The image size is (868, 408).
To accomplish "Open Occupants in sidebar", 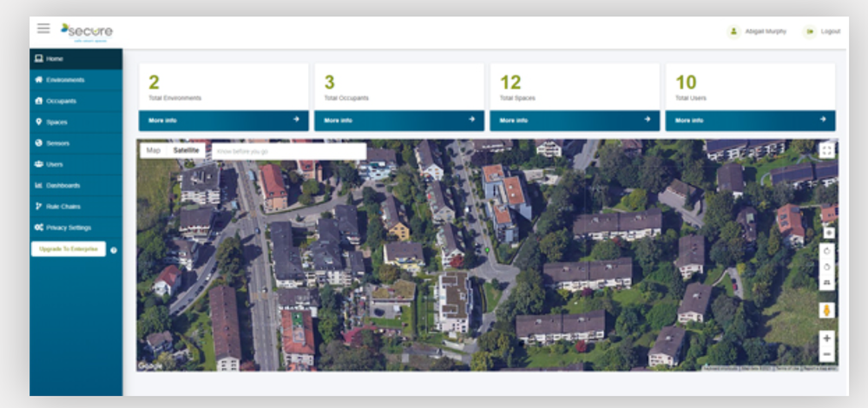I will click(x=76, y=101).
